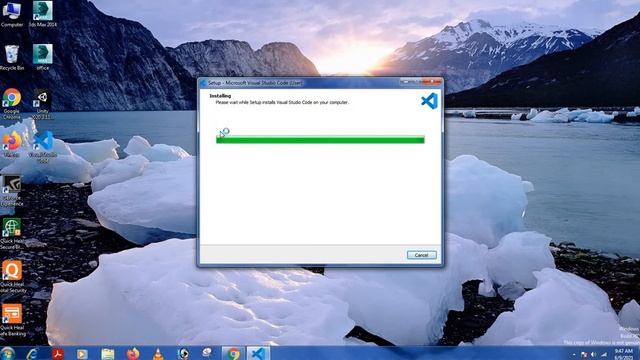Open the Computer desktop icon
Screen dimensions: 640x360
[x=12, y=14]
